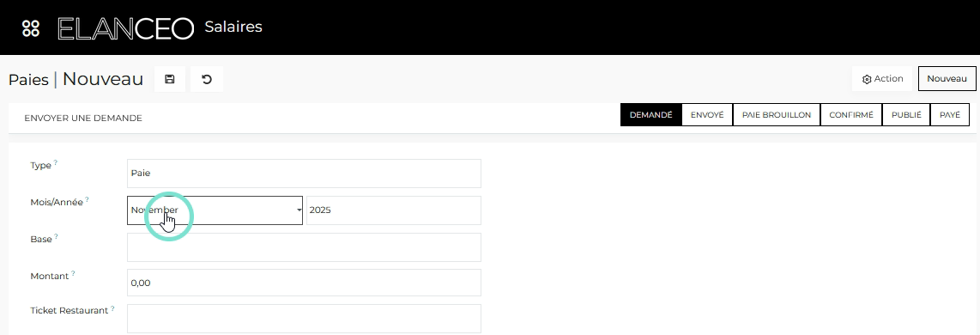Viewport: 980px width, 335px height.
Task: Save the record with the floppy disk icon
Action: click(x=169, y=79)
